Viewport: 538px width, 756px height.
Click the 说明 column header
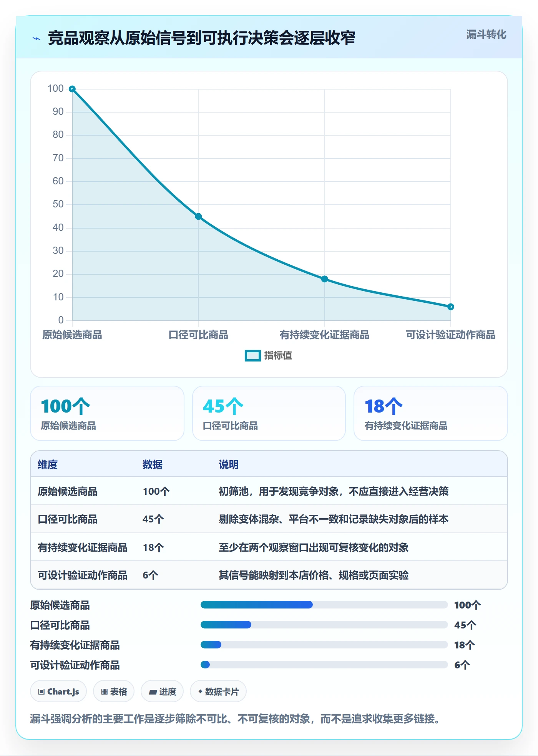(229, 464)
